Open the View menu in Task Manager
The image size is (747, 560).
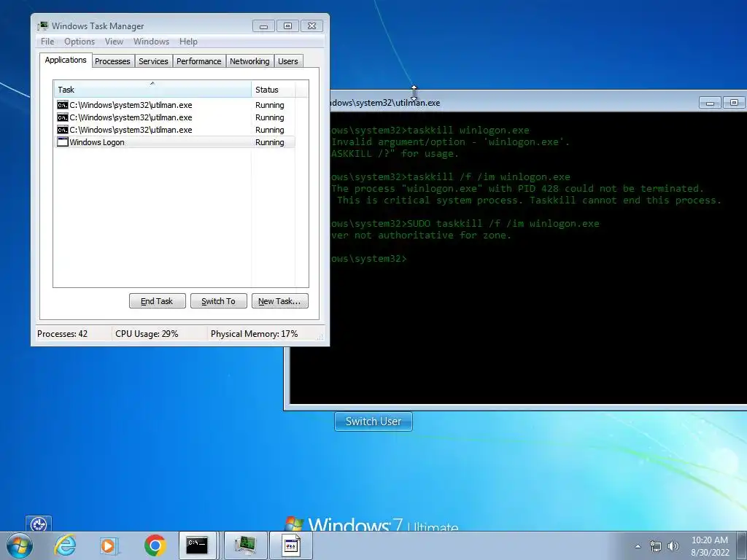point(114,42)
